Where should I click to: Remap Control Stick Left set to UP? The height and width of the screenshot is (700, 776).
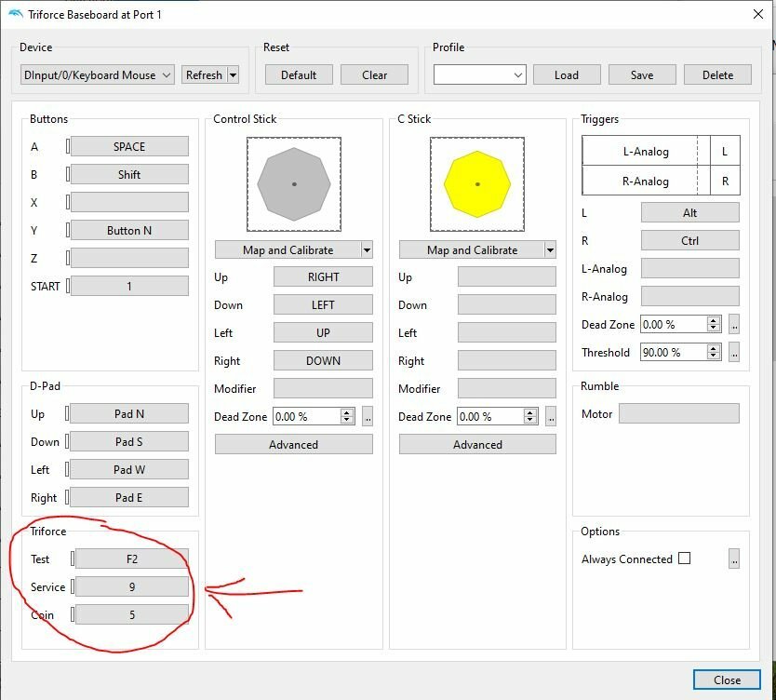pyautogui.click(x=323, y=332)
